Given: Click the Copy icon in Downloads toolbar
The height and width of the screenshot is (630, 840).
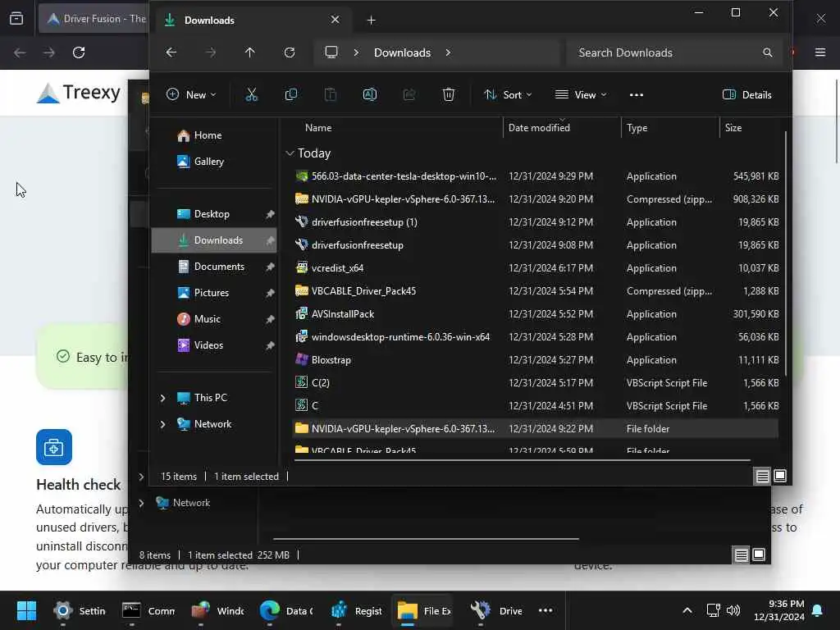Looking at the screenshot, I should tap(291, 95).
